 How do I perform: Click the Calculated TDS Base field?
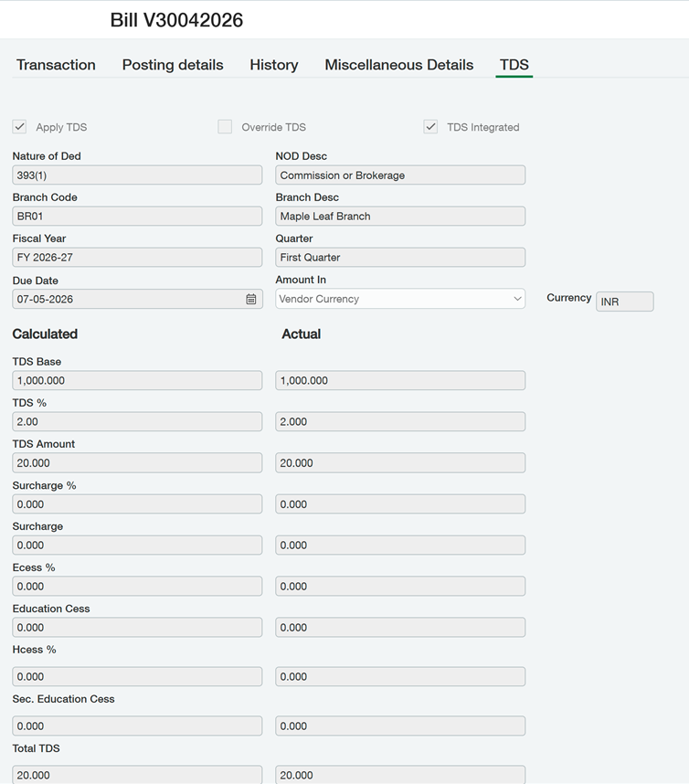click(x=137, y=380)
